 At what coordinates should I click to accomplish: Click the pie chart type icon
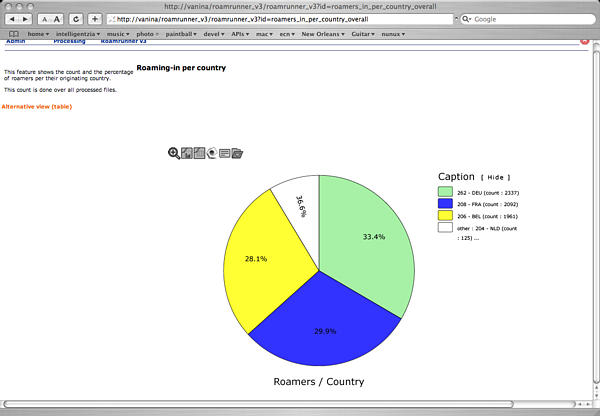click(x=212, y=153)
